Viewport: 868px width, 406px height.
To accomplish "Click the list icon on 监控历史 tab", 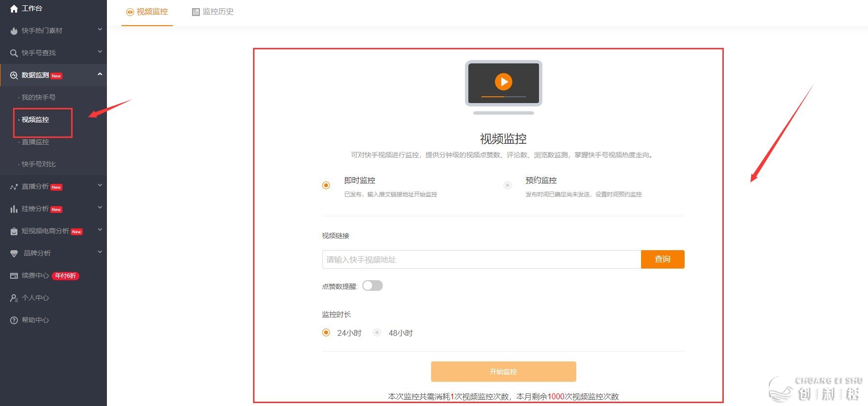I will 196,12.
